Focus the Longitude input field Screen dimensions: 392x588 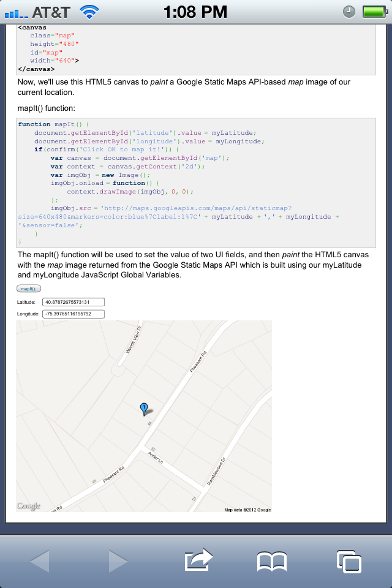pos(73,314)
